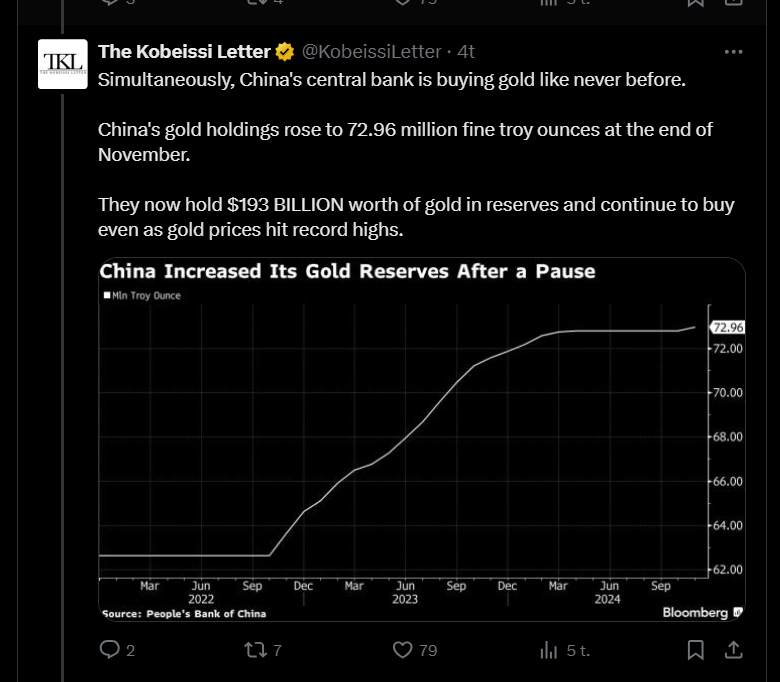Click the TKL profile avatar
780x682 pixels.
click(63, 64)
